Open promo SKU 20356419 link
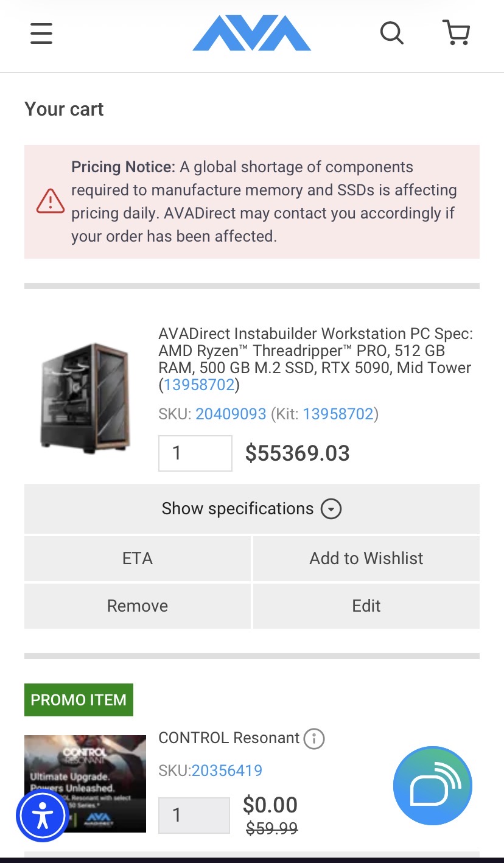Image resolution: width=504 pixels, height=863 pixels. coord(227,770)
